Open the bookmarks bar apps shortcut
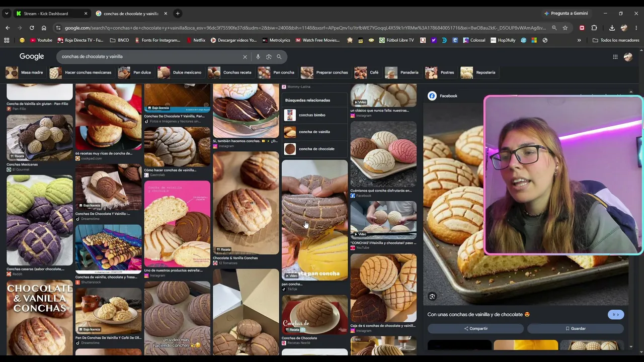 tap(7, 40)
